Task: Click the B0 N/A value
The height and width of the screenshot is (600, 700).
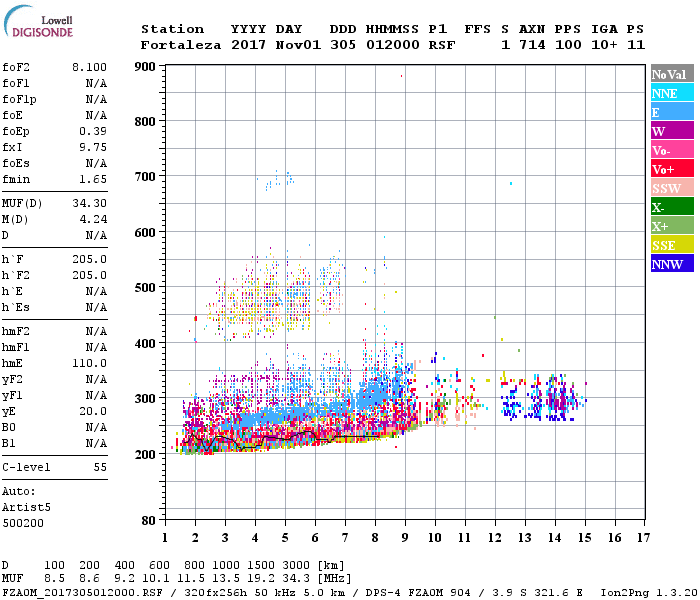Action: point(96,428)
